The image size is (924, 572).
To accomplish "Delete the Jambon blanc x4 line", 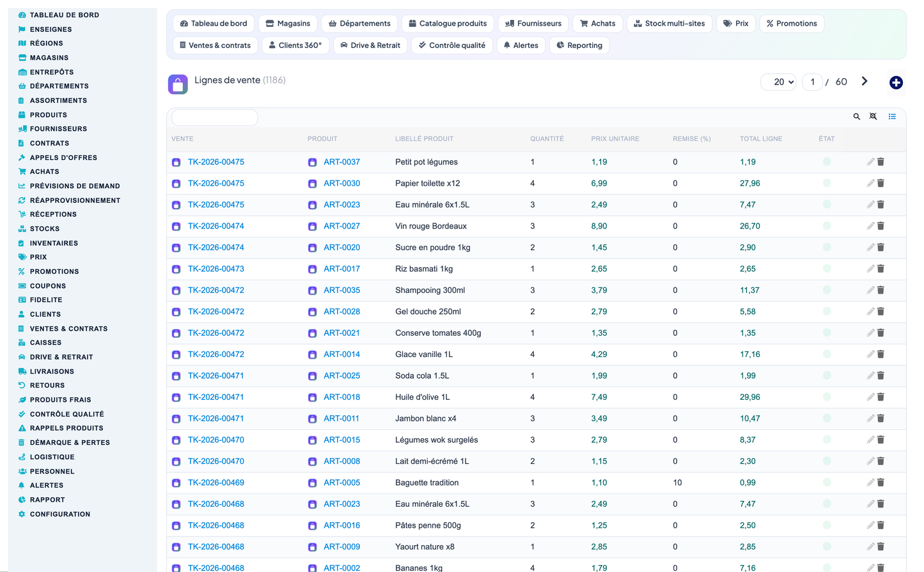I will pos(881,418).
